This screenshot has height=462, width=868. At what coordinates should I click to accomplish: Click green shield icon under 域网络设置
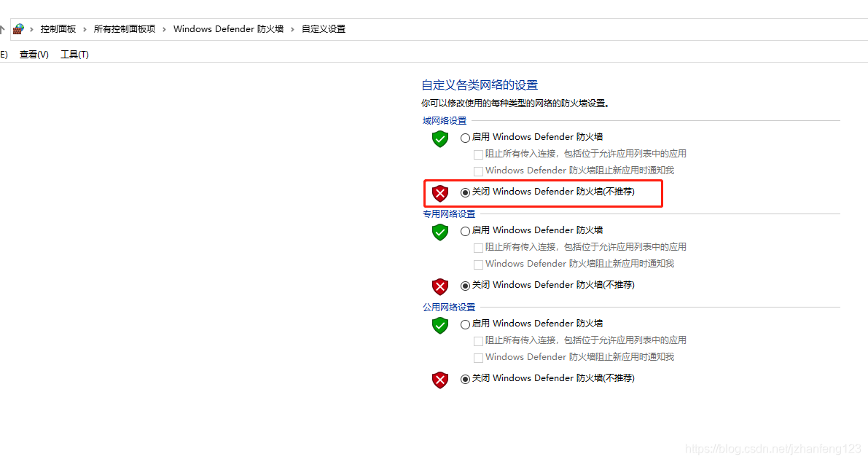[x=440, y=139]
